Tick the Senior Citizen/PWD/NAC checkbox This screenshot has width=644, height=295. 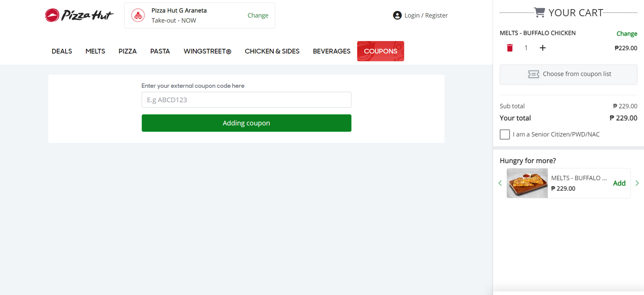pos(504,134)
